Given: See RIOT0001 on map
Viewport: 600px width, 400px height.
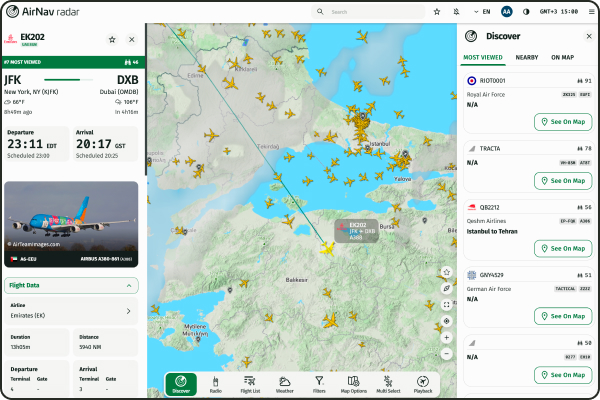Looking at the screenshot, I should pos(563,122).
